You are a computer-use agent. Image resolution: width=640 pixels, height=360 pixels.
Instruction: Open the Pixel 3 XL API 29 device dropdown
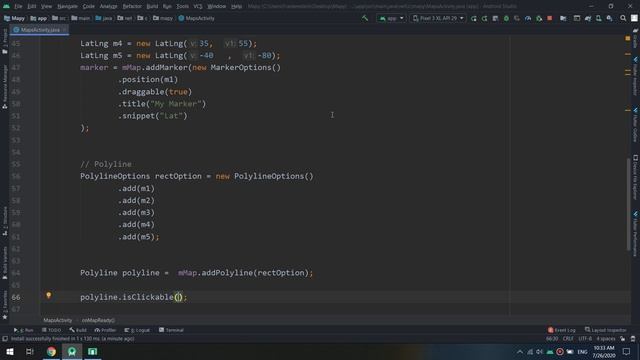438,18
